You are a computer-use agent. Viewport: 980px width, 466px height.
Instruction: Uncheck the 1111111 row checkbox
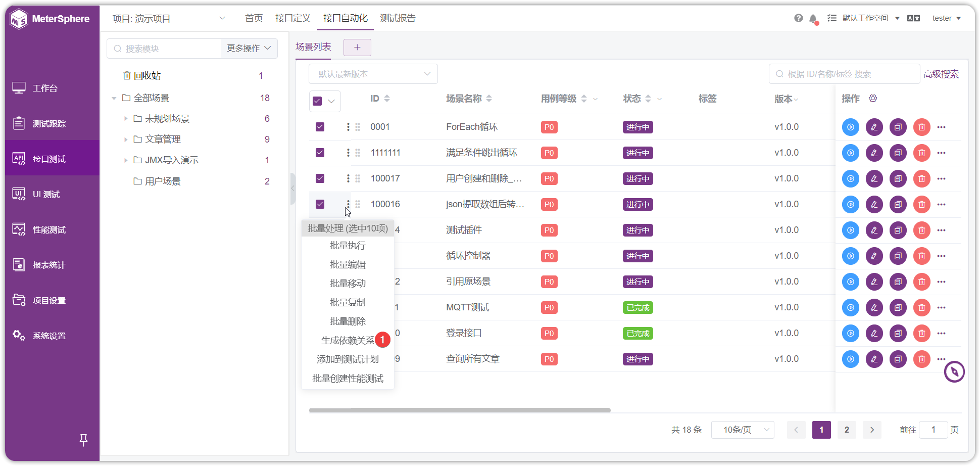[x=320, y=153]
